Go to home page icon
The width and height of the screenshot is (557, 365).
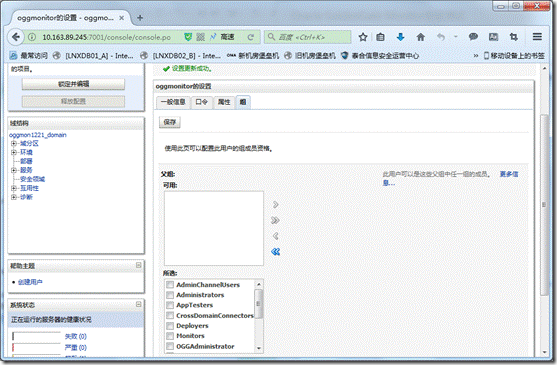421,37
